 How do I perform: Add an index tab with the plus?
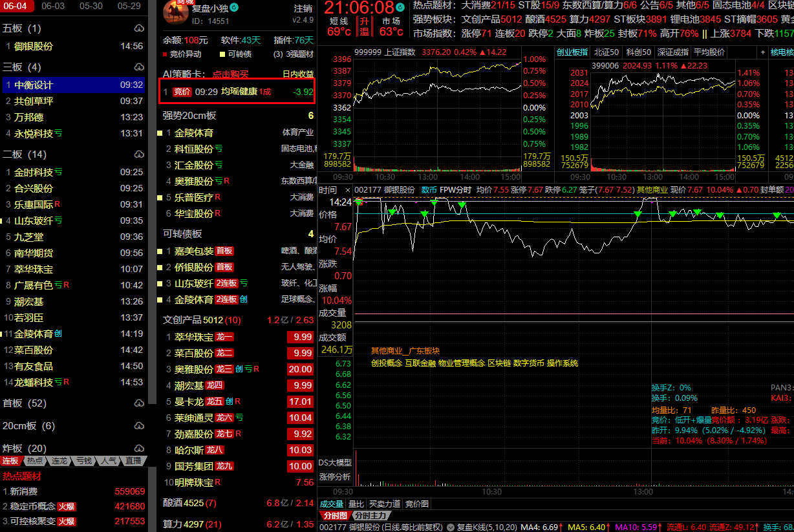pos(762,52)
